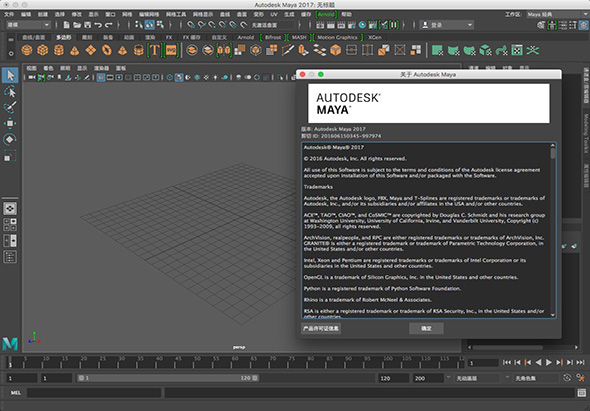Open the shelf gear settings icon
This screenshot has height=411, width=590.
(11, 53)
